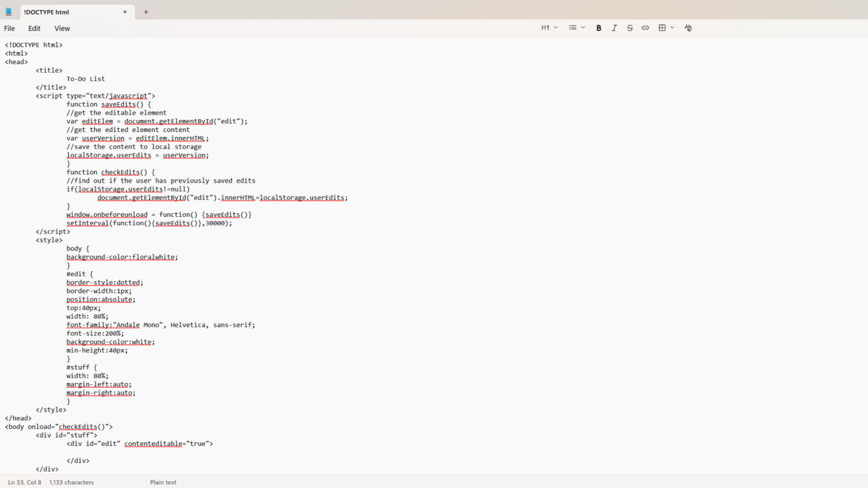
Task: Toggle bold formatting
Action: pos(599,28)
